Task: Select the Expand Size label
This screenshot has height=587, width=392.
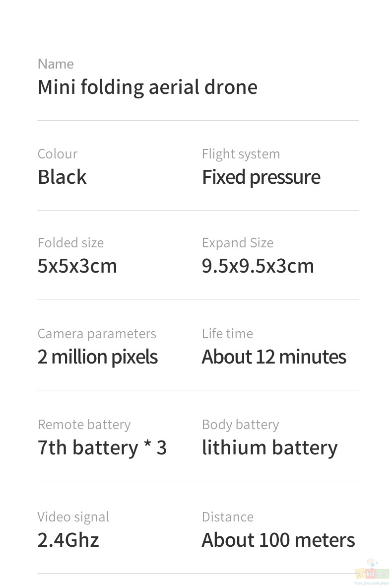Action: pos(238,244)
